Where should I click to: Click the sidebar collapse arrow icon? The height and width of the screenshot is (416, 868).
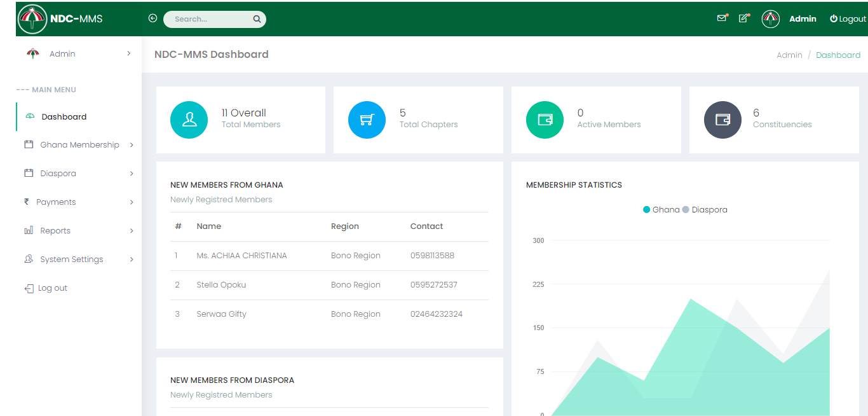click(x=153, y=18)
